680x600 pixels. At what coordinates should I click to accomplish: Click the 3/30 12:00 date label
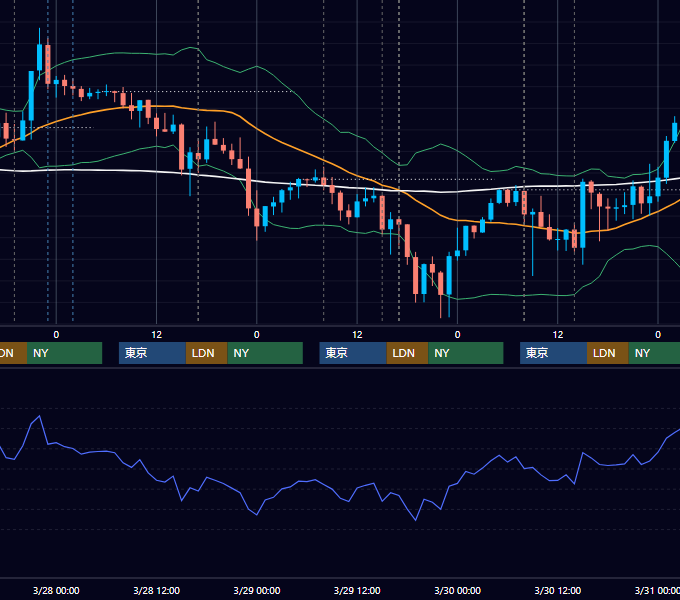[x=558, y=590]
